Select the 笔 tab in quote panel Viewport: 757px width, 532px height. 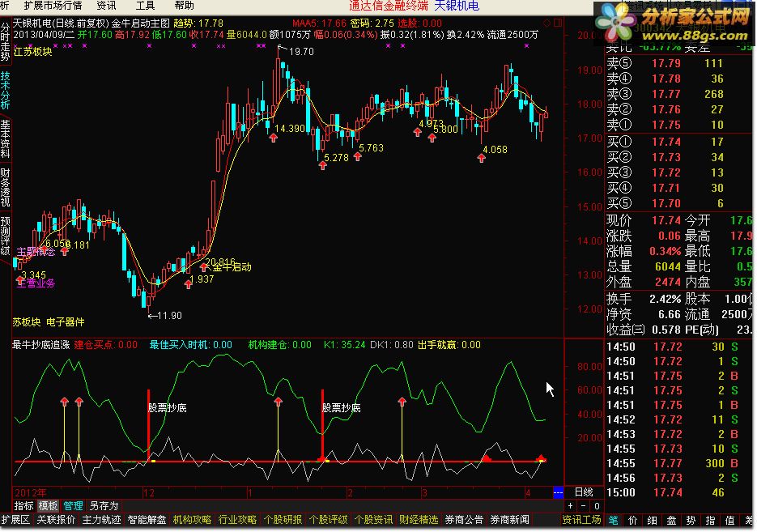tap(613, 521)
